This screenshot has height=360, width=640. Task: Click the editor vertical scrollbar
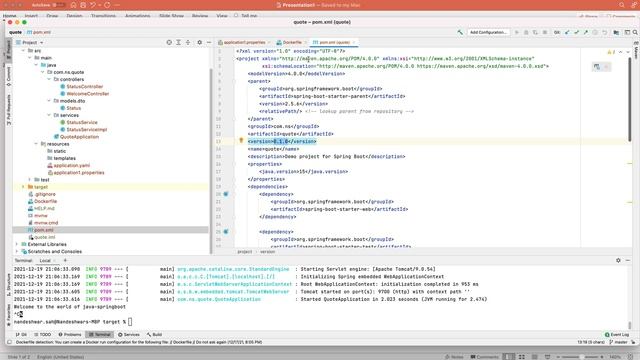coord(630,99)
